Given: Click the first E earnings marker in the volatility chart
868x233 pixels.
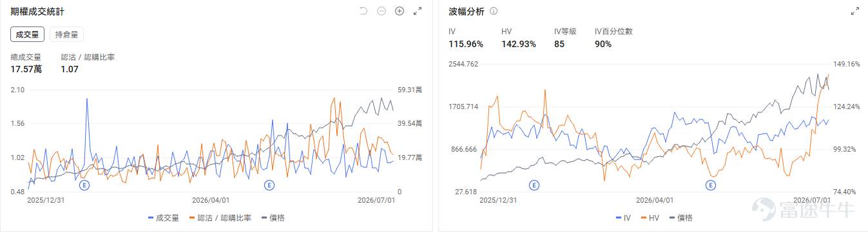Looking at the screenshot, I should pyautogui.click(x=534, y=185).
